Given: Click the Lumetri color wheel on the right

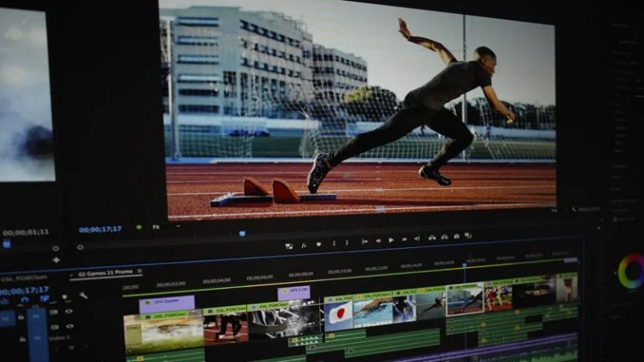Looking at the screenshot, I should click(x=630, y=271).
